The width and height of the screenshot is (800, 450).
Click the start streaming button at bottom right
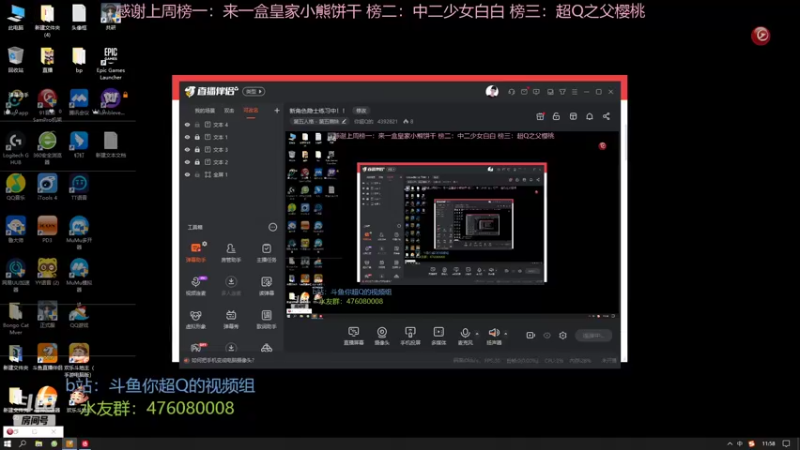(593, 335)
